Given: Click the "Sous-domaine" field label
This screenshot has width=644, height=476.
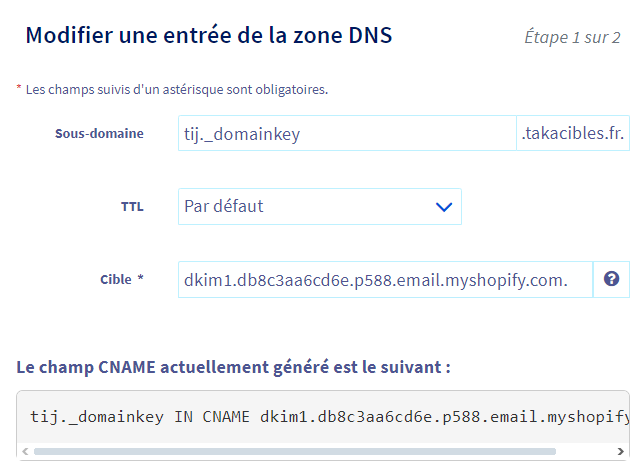Looking at the screenshot, I should click(x=99, y=133).
